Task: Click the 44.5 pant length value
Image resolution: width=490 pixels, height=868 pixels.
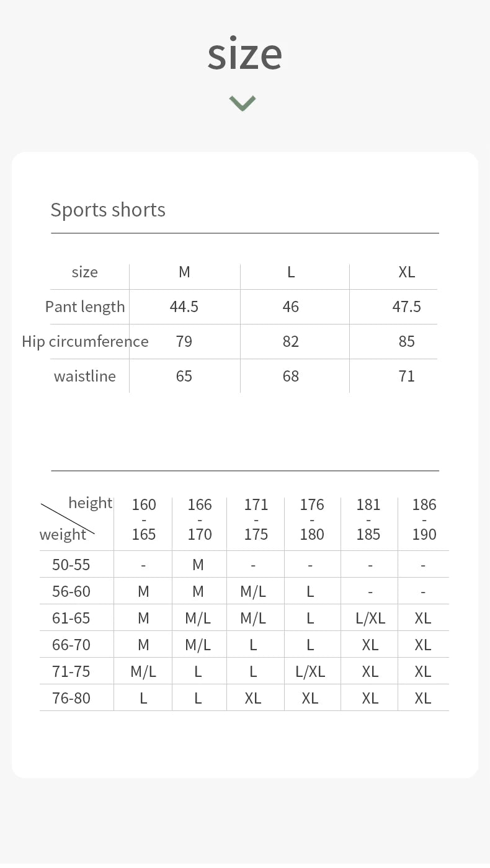Action: click(184, 306)
